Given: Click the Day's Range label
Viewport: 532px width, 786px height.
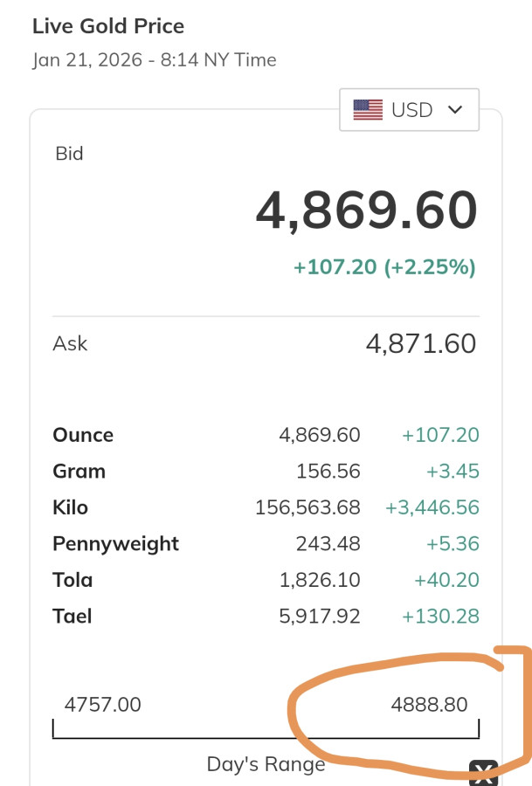Looking at the screenshot, I should point(266,764).
